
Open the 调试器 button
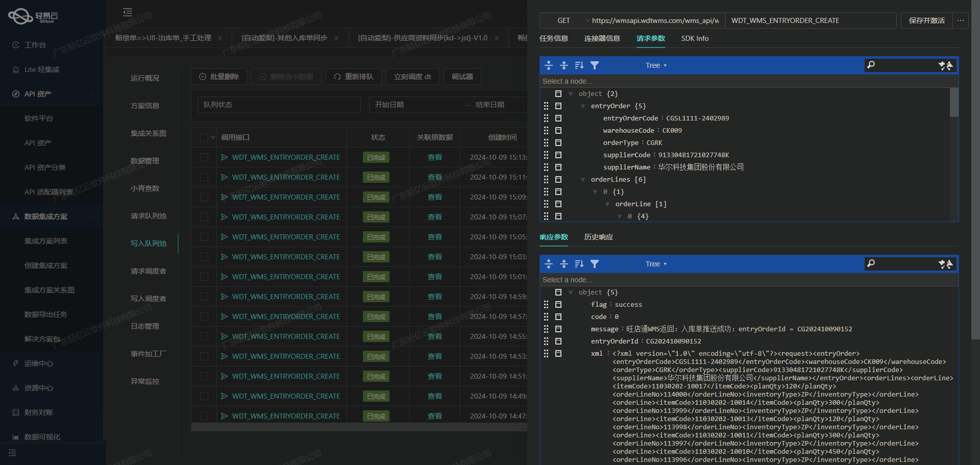tap(462, 77)
